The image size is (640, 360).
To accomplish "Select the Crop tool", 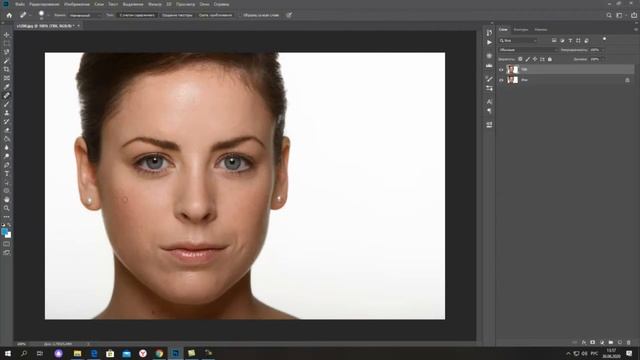I will tap(7, 69).
